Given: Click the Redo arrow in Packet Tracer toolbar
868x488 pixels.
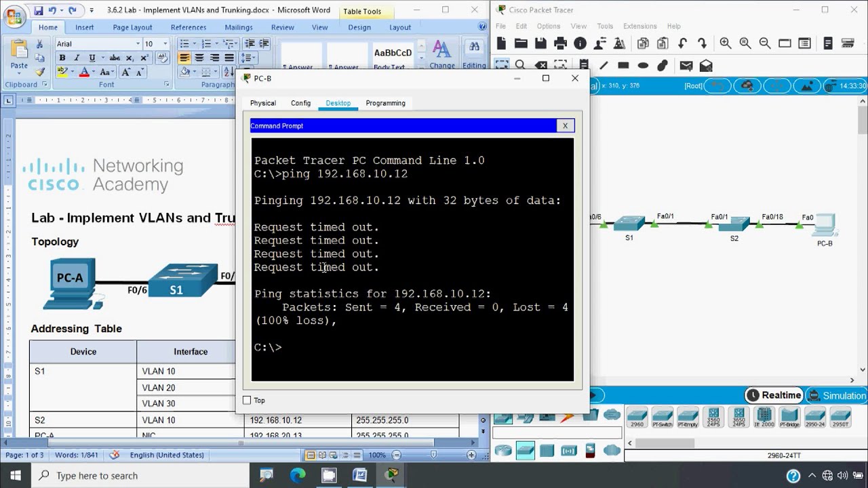Looking at the screenshot, I should coord(702,43).
